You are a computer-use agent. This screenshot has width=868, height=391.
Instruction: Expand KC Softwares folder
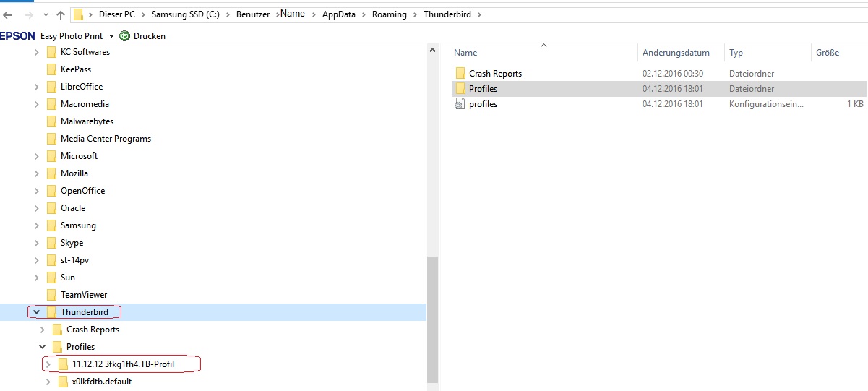coord(37,52)
